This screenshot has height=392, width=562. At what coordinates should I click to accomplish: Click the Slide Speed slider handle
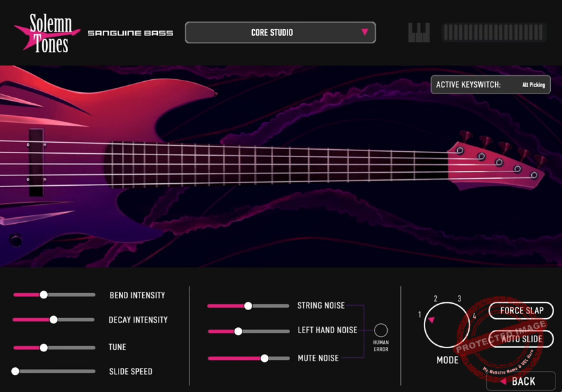click(x=15, y=371)
